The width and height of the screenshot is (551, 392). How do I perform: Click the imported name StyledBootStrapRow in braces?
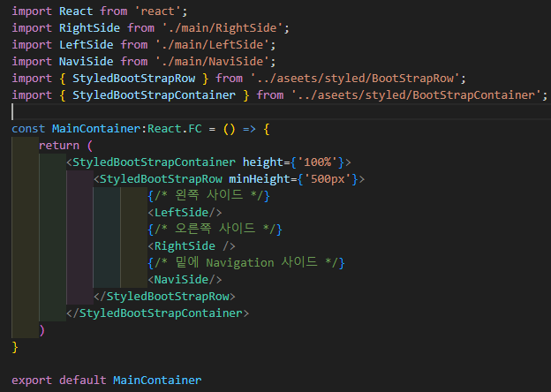[x=134, y=79]
